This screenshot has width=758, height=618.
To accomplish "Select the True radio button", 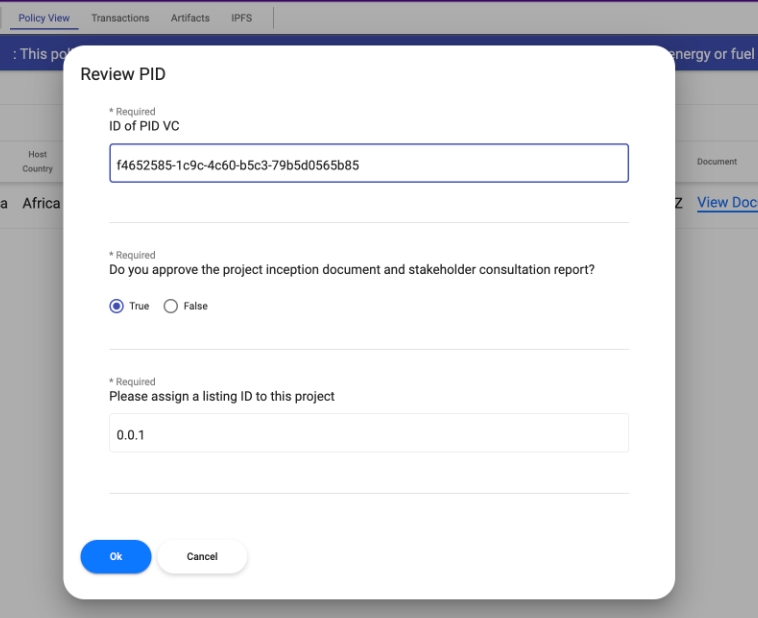I will point(117,306).
